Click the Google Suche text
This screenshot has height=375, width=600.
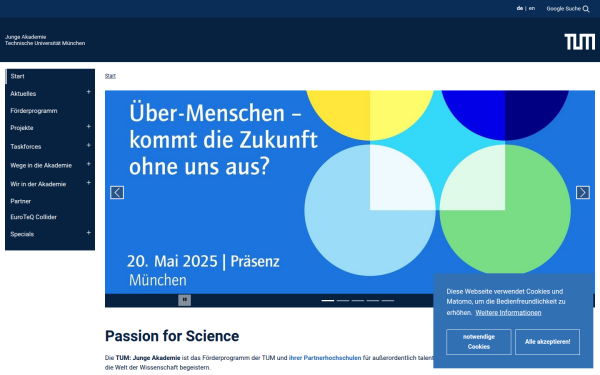tap(564, 9)
